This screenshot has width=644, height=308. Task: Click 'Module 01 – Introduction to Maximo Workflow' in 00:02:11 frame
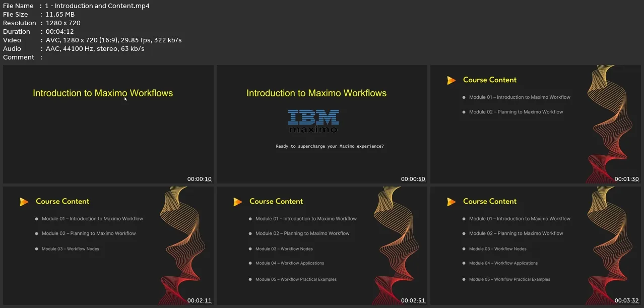pyautogui.click(x=92, y=219)
